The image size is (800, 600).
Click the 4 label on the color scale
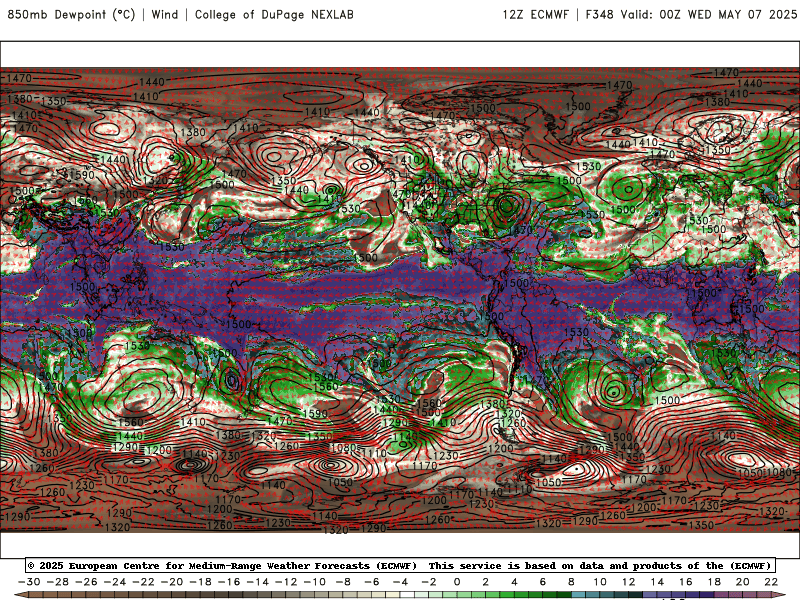click(514, 582)
